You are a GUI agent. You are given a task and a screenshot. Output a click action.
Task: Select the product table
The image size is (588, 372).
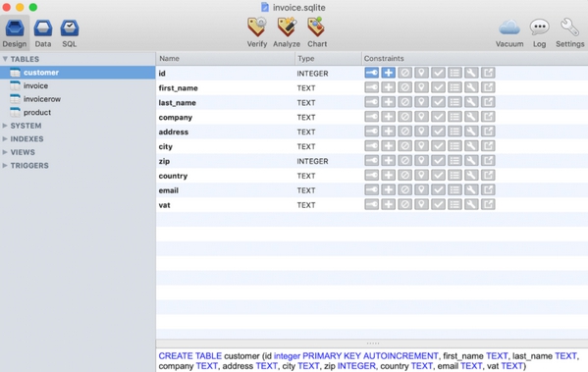(x=78, y=112)
